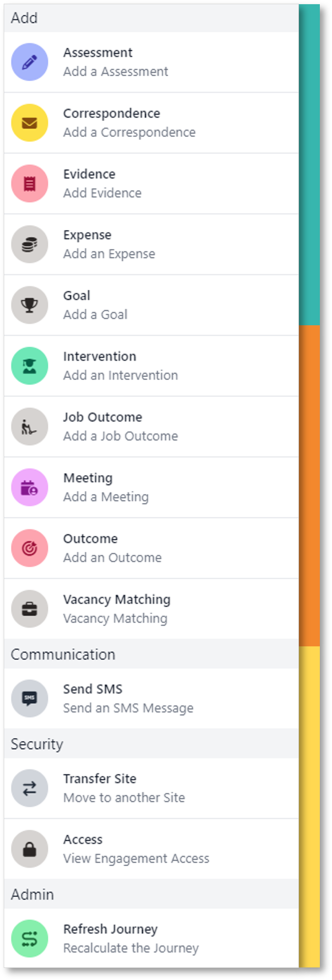Select Add an Expense menu item
Viewport: 332px width, 980px height.
pyautogui.click(x=109, y=254)
